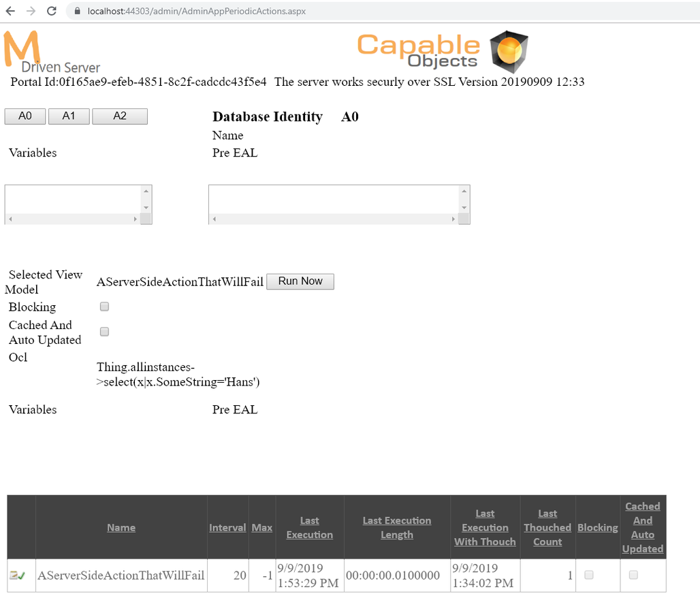Viewport: 700px width, 613px height.
Task: Click inside the Pre EAL text area
Action: (x=339, y=204)
